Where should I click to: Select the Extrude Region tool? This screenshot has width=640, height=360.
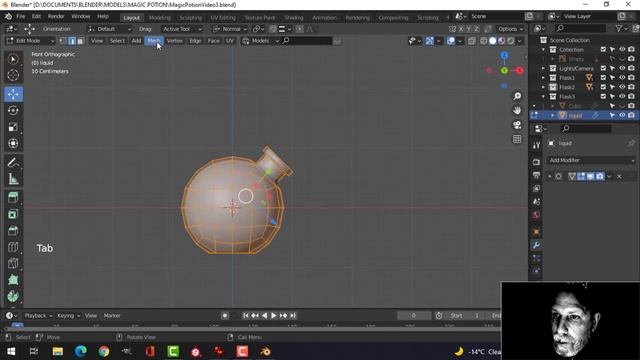13,198
